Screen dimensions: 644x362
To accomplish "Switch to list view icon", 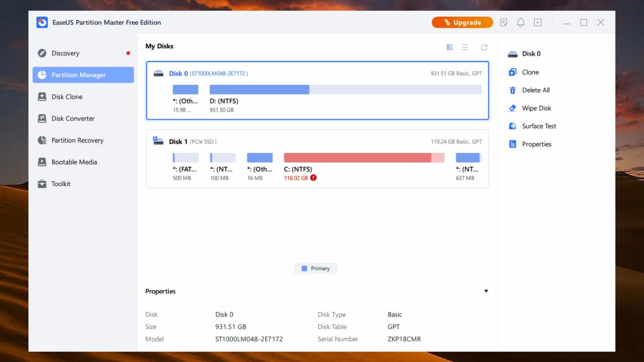I will pos(465,47).
